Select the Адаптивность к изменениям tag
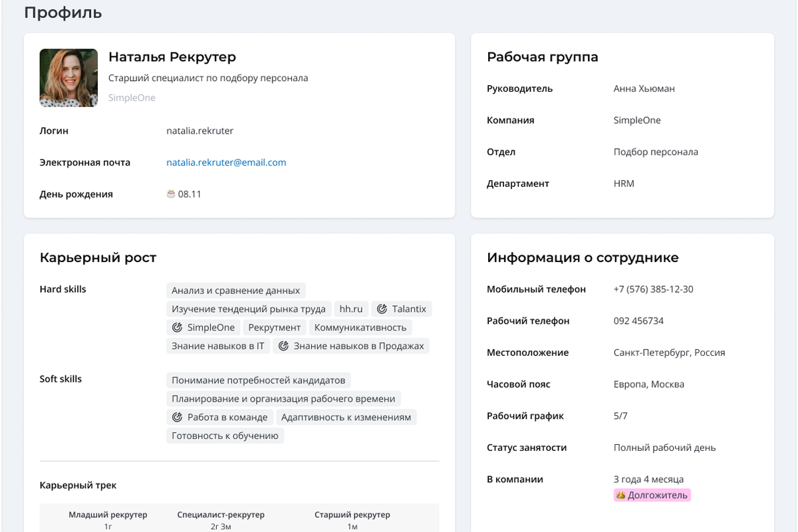Viewport: 798px width, 532px height. 346,418
